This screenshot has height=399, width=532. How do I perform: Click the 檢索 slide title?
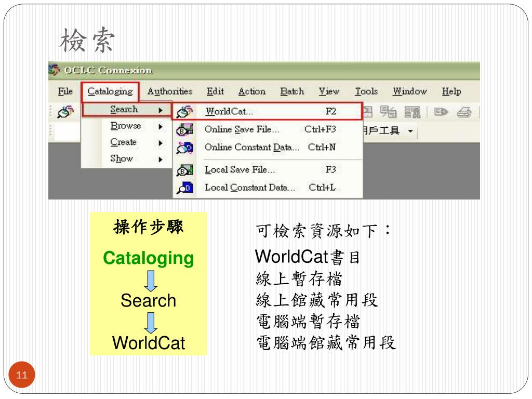(87, 41)
